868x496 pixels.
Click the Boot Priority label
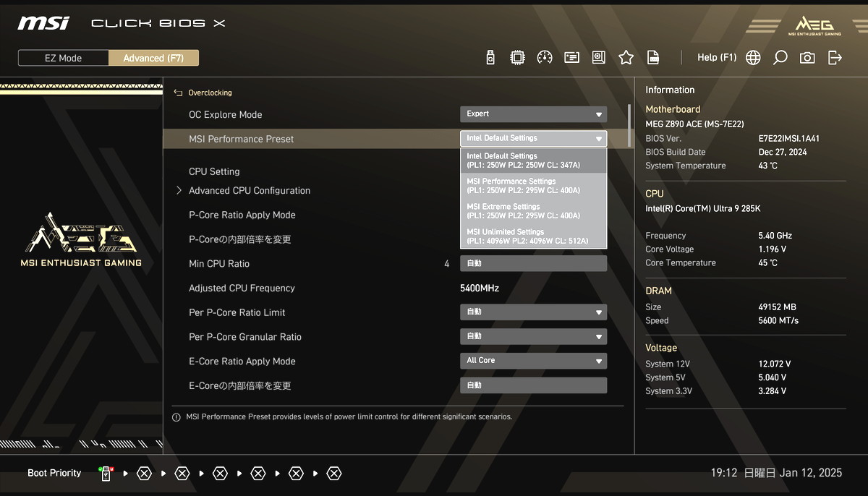tap(54, 474)
